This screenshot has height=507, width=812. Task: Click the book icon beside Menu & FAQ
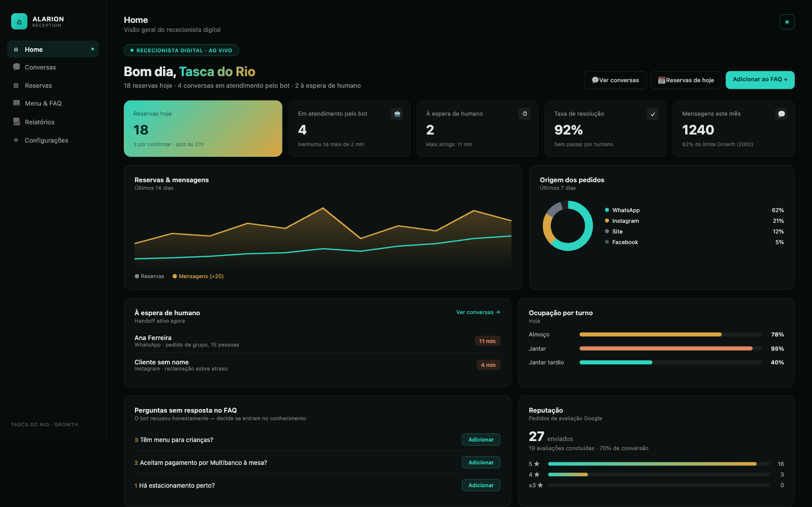coord(16,103)
